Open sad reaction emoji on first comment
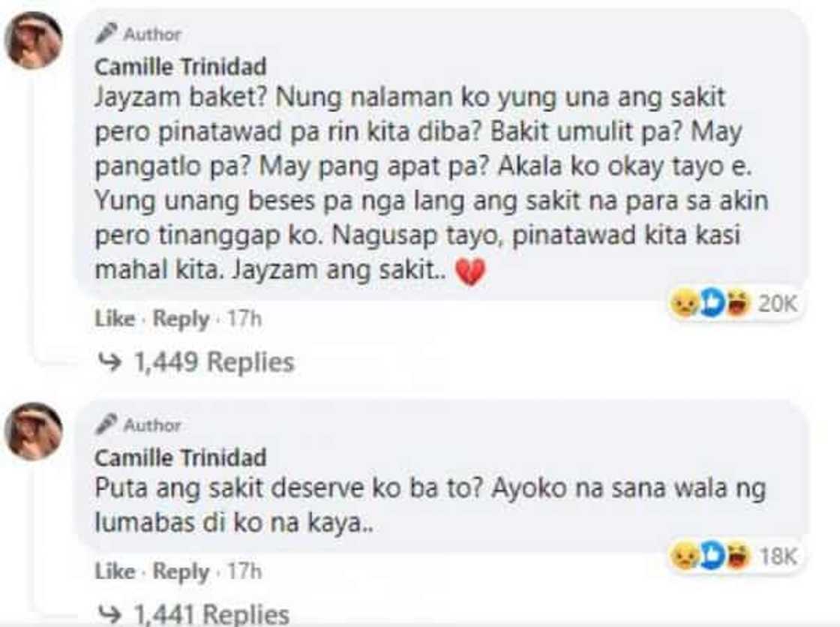The image size is (840, 627). click(684, 304)
